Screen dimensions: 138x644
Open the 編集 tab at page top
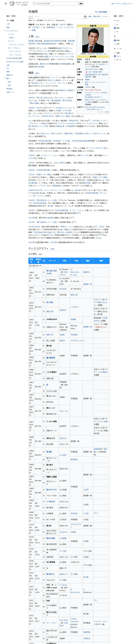click(90, 17)
